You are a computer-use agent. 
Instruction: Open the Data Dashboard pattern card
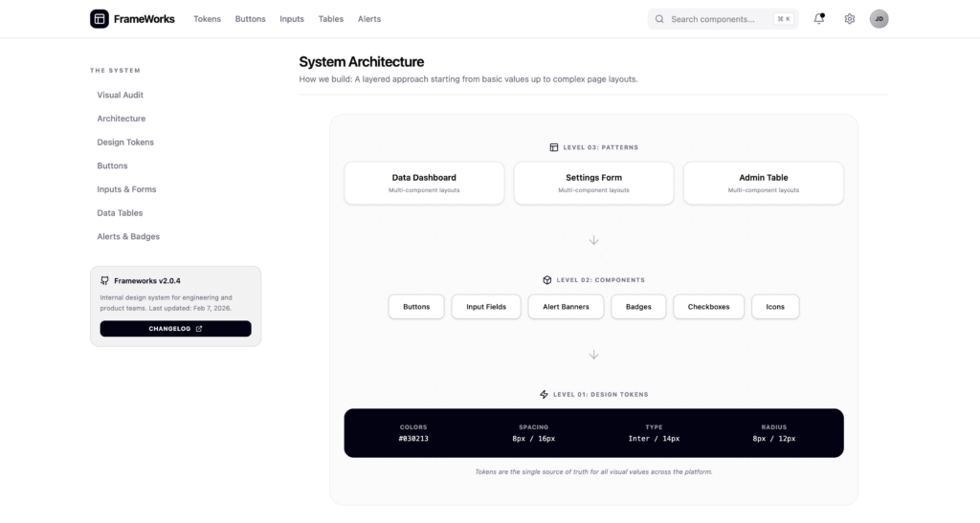pos(424,183)
